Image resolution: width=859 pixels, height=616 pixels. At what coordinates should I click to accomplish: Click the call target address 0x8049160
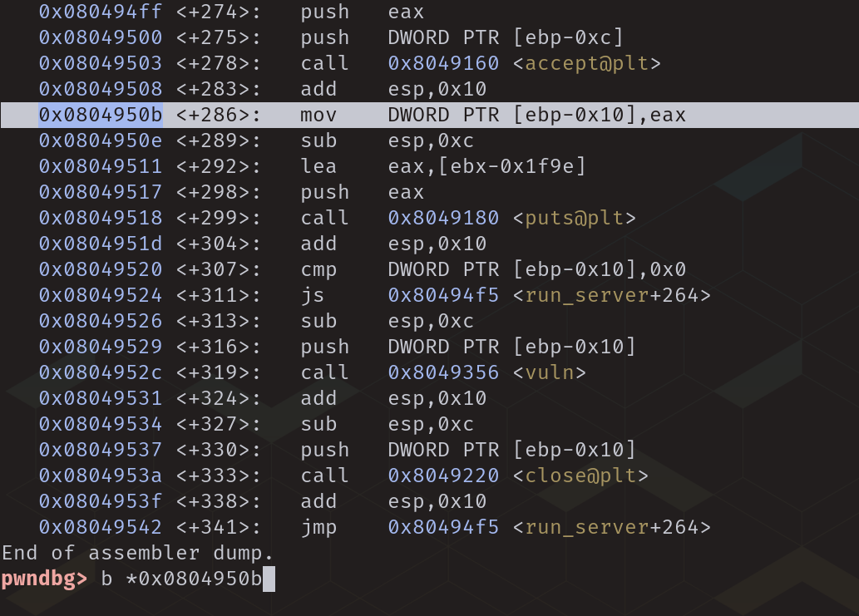click(x=443, y=63)
